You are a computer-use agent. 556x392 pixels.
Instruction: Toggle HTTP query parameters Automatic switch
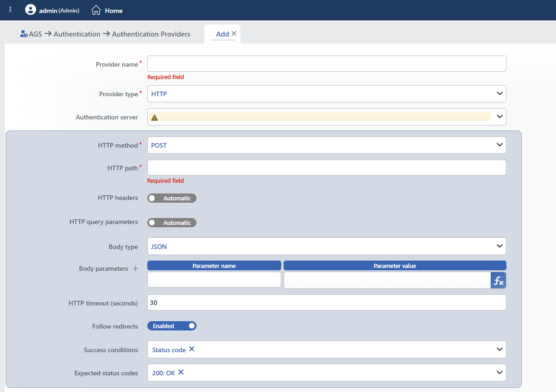tap(172, 223)
